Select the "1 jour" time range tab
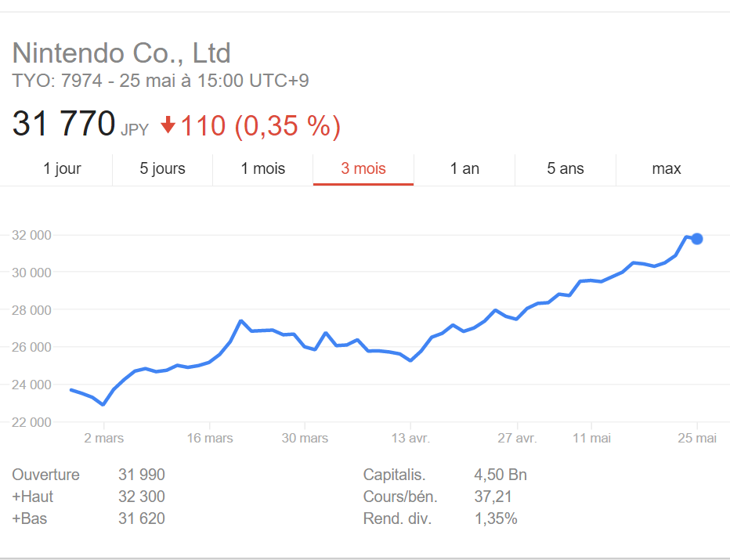The width and height of the screenshot is (730, 560). (x=63, y=168)
